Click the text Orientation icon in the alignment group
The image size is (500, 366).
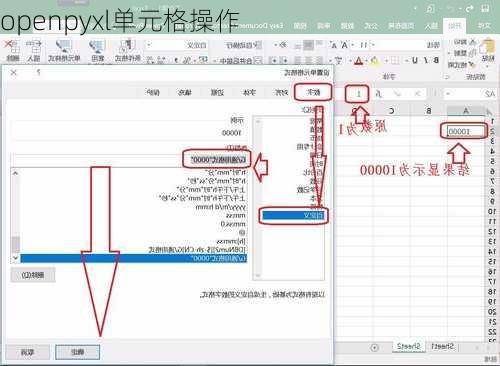click(x=283, y=45)
